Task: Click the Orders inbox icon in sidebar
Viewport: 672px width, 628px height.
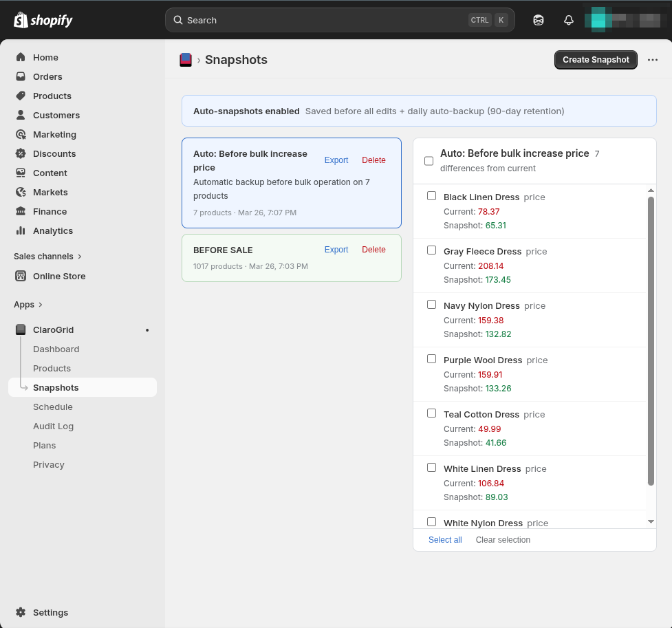Action: pyautogui.click(x=21, y=76)
